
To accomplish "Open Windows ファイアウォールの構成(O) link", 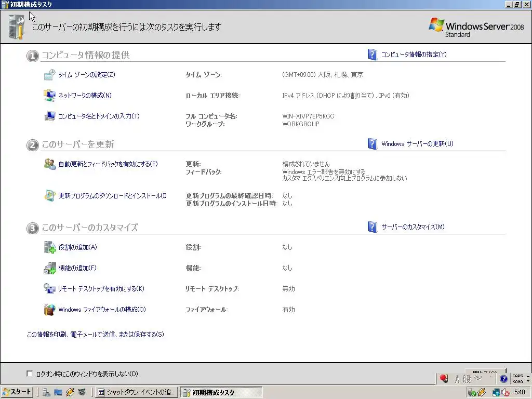I will coord(102,310).
